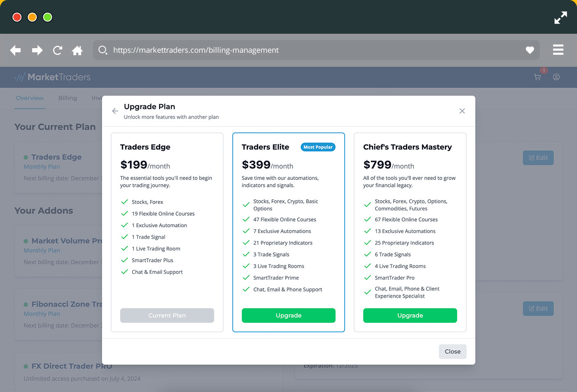
Task: Click '21 Proprietary Indicators' feature
Action: click(283, 243)
